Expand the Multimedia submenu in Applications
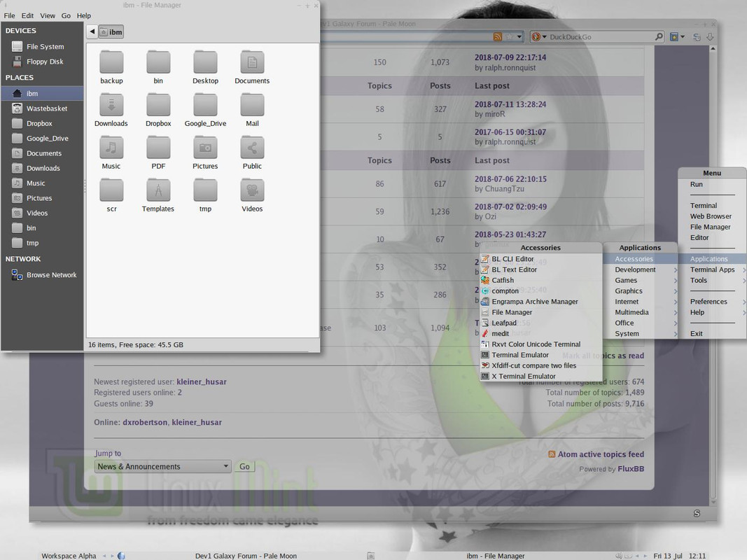747x560 pixels. pyautogui.click(x=641, y=312)
